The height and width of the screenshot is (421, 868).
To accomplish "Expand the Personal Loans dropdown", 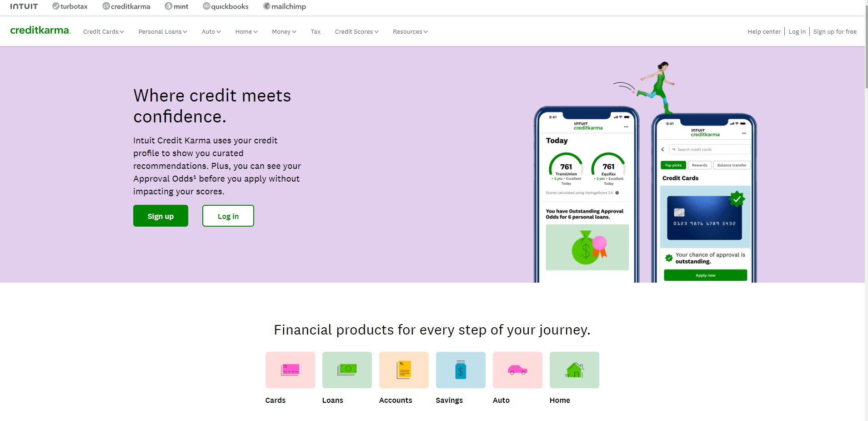I will (163, 32).
